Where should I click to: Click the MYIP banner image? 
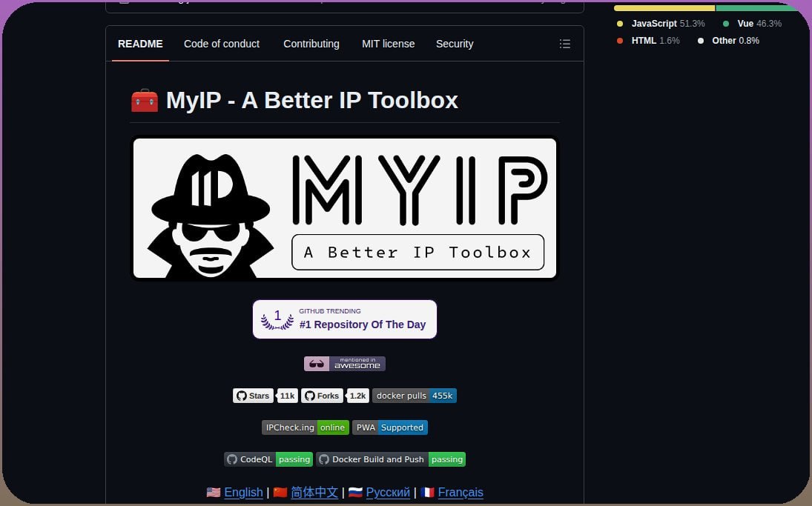pos(345,208)
